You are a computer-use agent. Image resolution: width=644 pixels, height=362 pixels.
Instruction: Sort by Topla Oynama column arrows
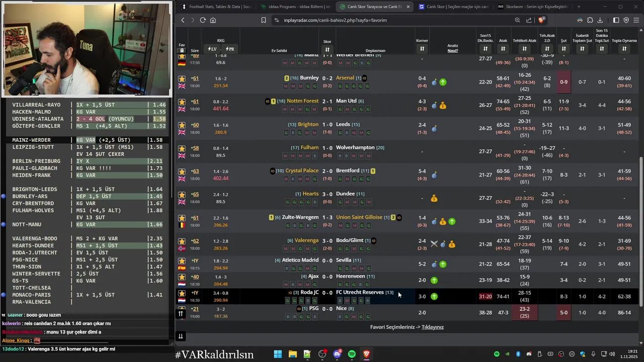(624, 49)
